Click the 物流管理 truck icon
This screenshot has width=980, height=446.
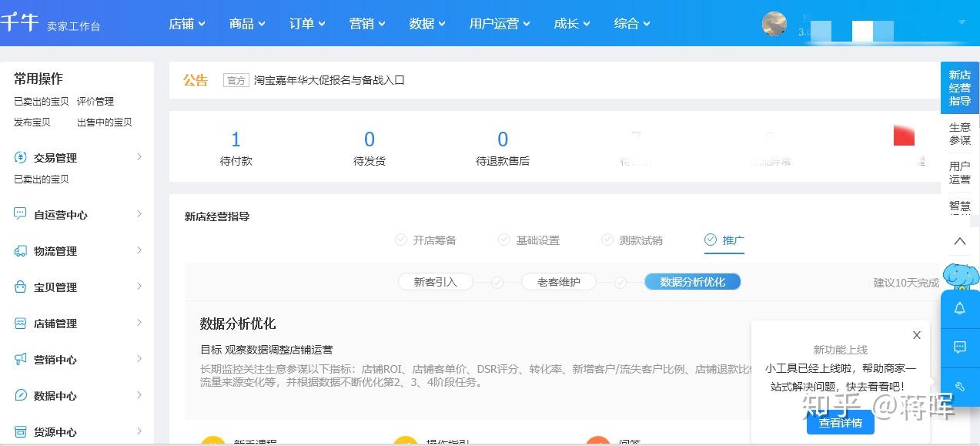(21, 251)
